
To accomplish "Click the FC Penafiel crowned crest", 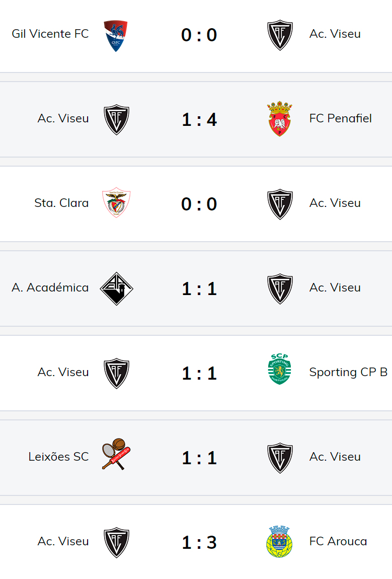I will 280,119.
